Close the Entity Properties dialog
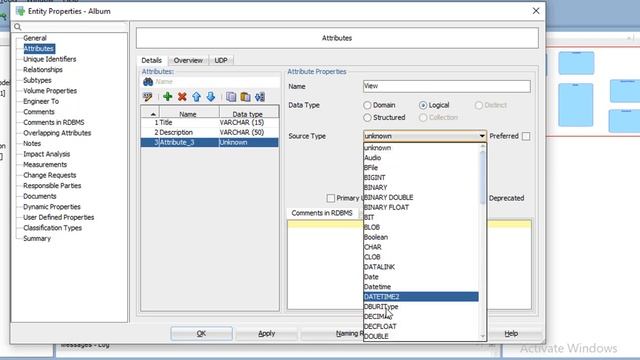 tap(536, 11)
